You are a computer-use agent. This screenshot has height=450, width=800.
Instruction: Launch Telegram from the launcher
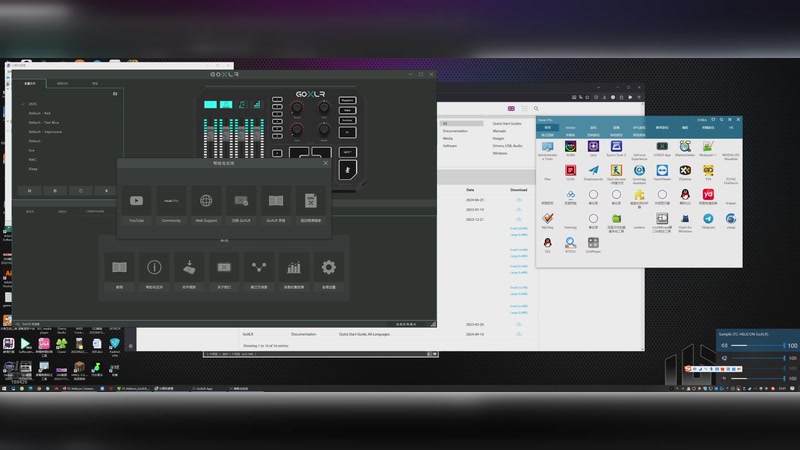(708, 220)
